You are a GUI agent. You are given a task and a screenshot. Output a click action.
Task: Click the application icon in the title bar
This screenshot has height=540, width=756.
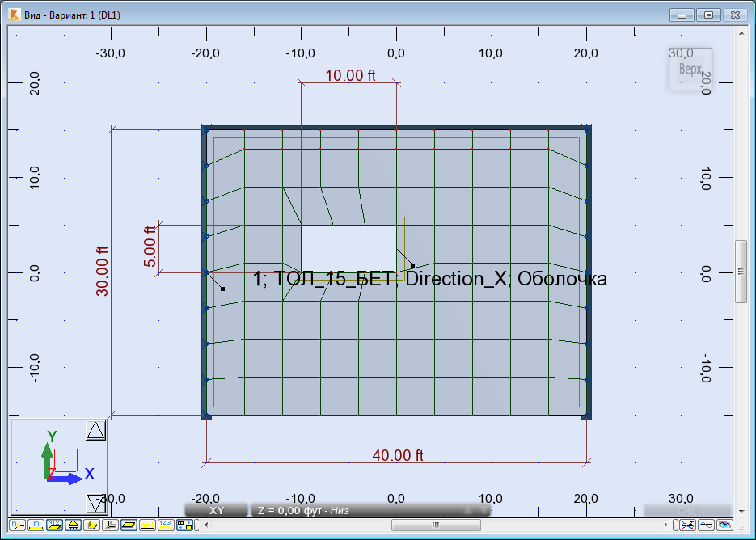pyautogui.click(x=15, y=15)
